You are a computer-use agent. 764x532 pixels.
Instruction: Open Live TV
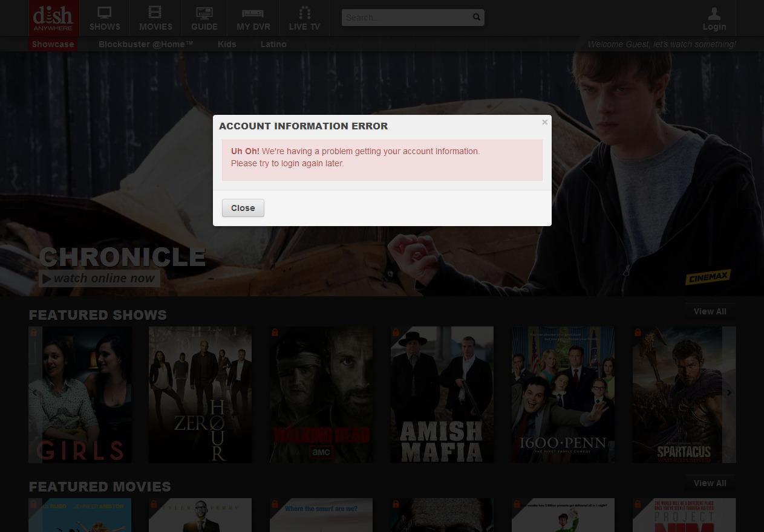[x=304, y=18]
